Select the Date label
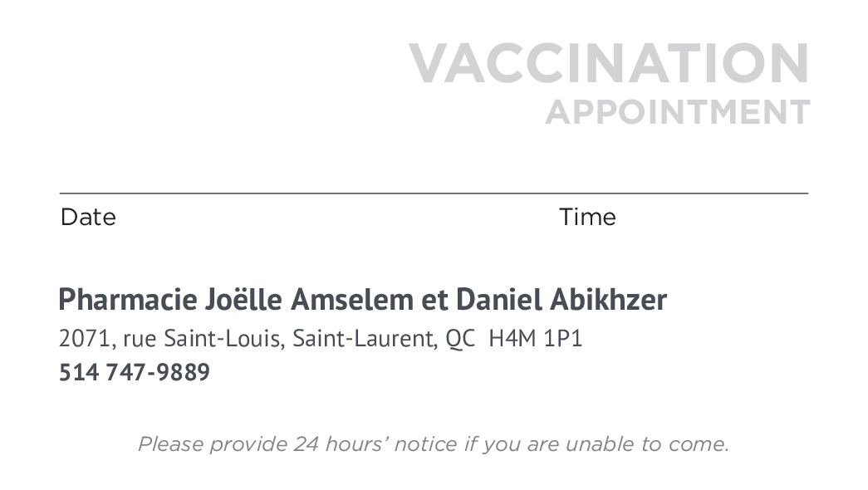Viewport: 868px width, 490px height. tap(88, 218)
